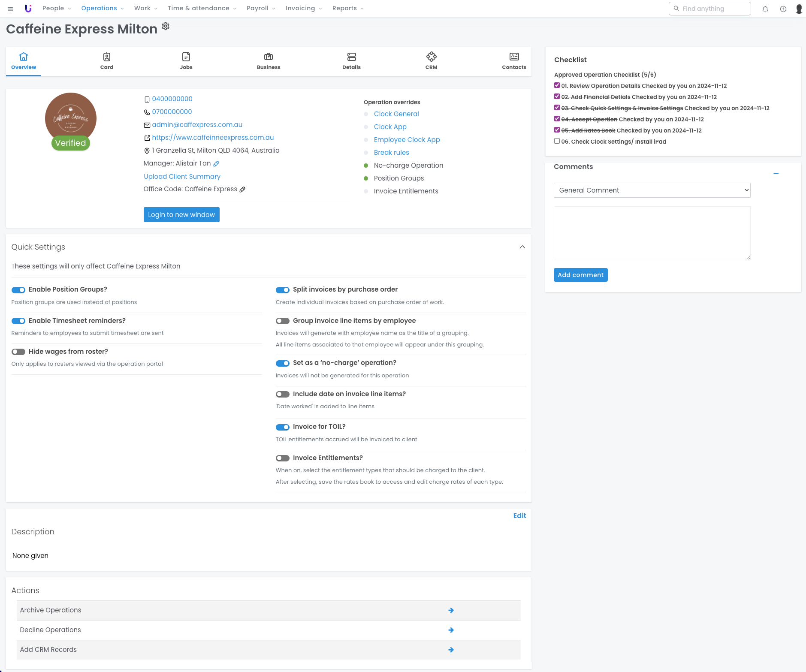The height and width of the screenshot is (672, 806).
Task: Click the Add CRM Records arrow
Action: [451, 650]
